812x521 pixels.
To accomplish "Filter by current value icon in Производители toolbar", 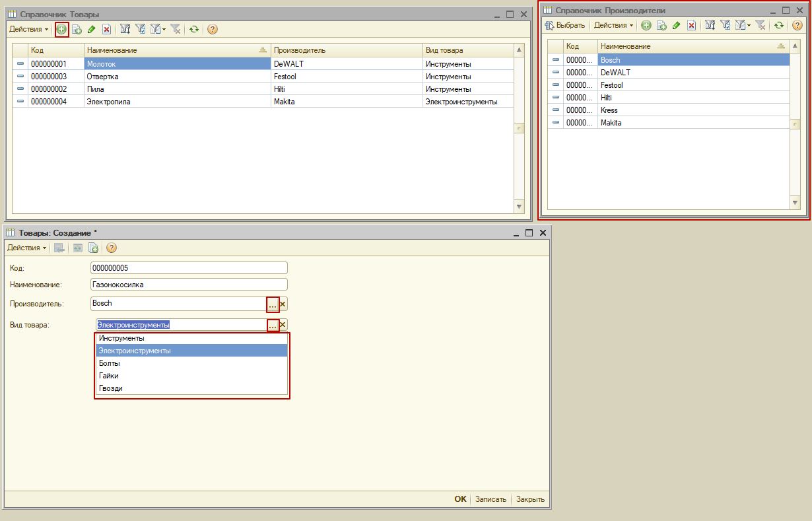I will 725,25.
